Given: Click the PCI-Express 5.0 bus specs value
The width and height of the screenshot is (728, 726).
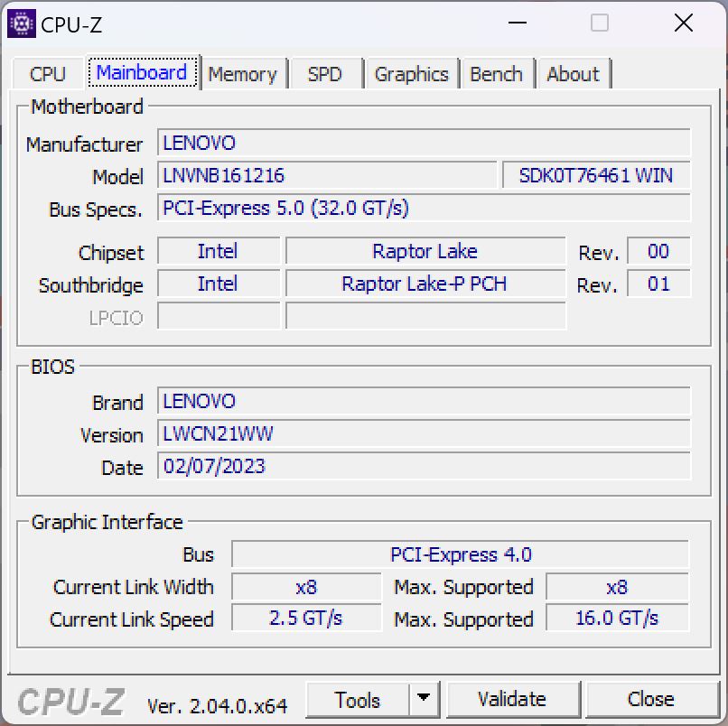Looking at the screenshot, I should (x=424, y=208).
